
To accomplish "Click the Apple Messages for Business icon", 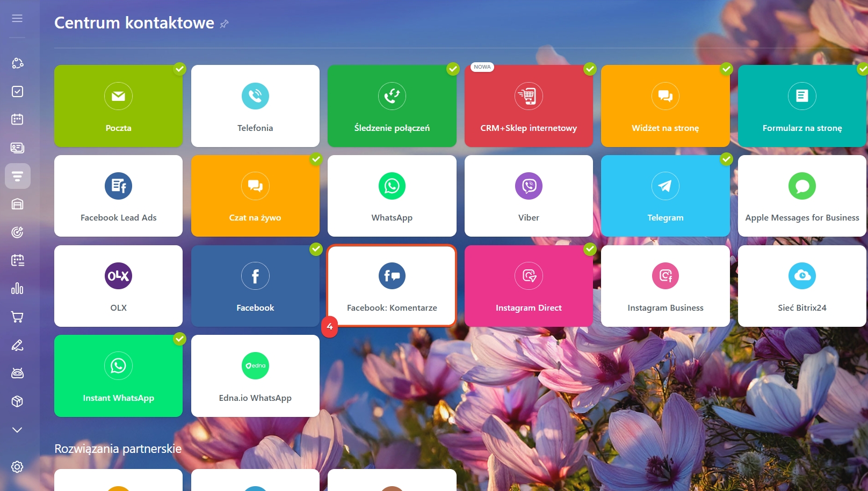I will pos(802,186).
